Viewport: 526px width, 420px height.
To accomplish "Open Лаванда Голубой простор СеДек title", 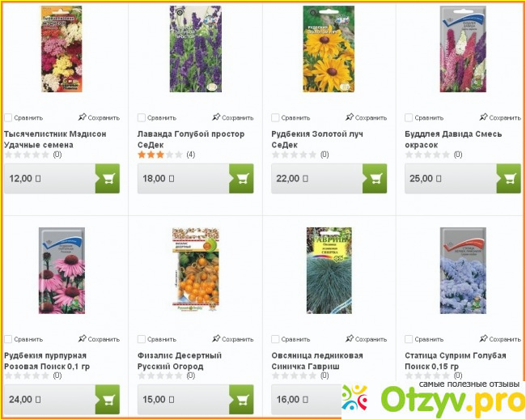I will (191, 139).
